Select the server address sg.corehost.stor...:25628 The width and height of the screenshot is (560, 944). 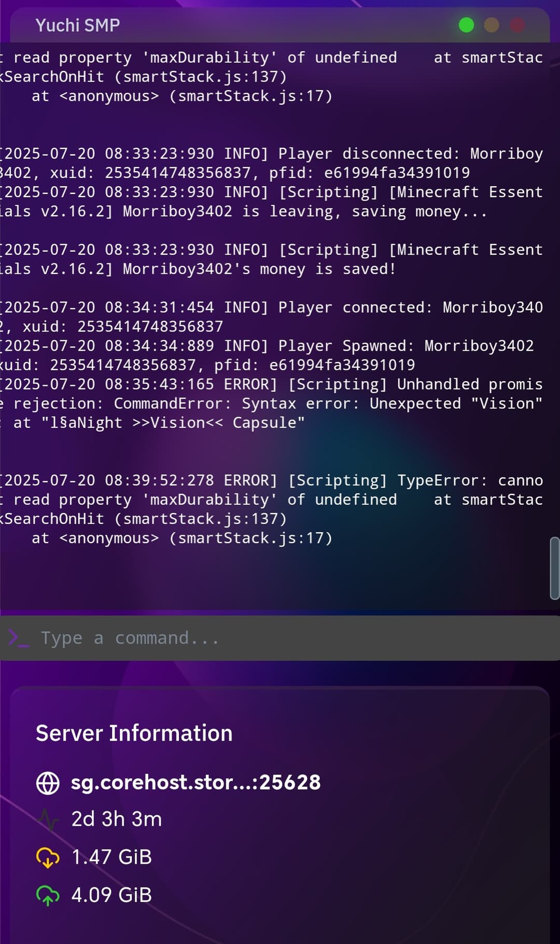click(x=195, y=782)
